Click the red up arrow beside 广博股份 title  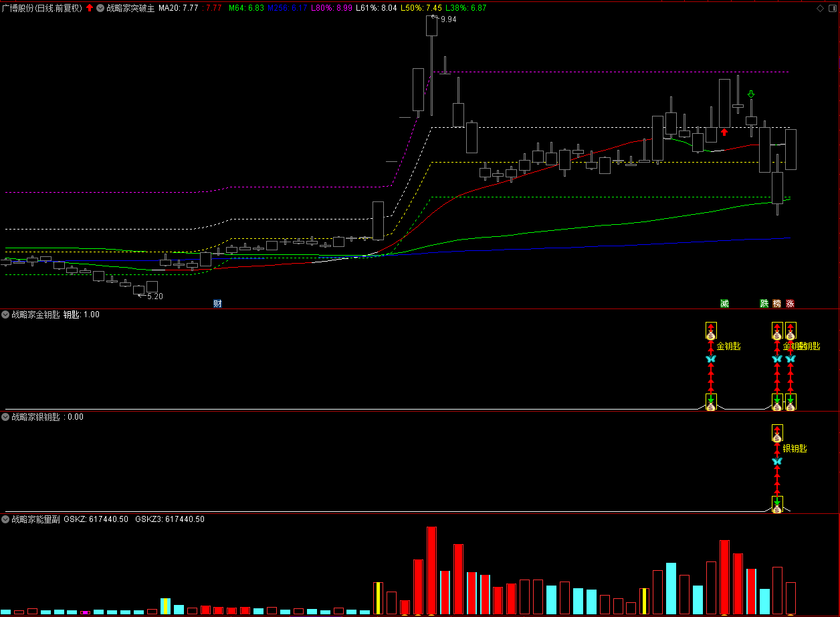pyautogui.click(x=90, y=8)
